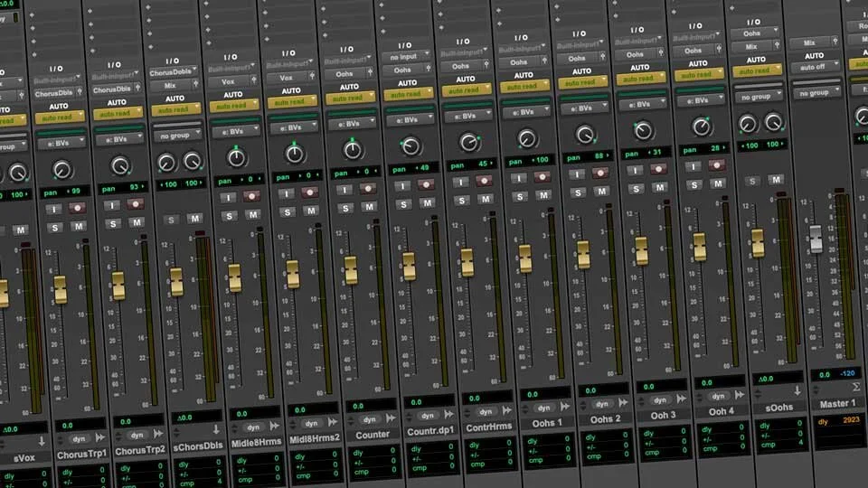Click delay value 2923 on Master 1
Viewport: 868px width, 488px height.
coord(851,420)
